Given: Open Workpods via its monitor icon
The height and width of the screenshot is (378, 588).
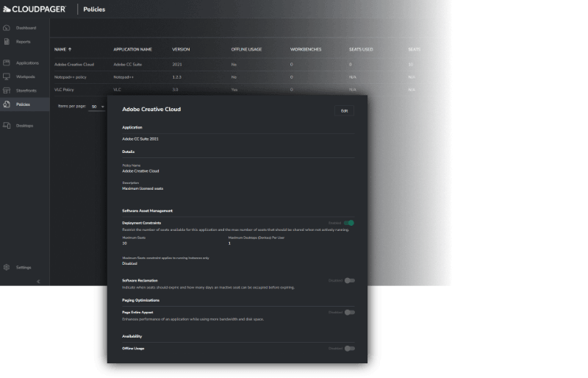Looking at the screenshot, I should click(7, 76).
